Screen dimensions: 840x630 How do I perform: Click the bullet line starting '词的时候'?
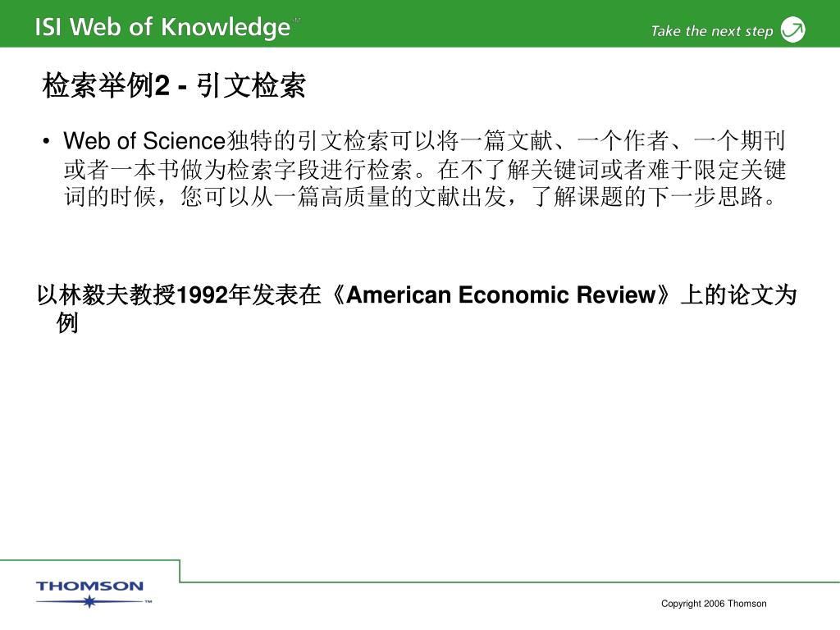point(420,197)
